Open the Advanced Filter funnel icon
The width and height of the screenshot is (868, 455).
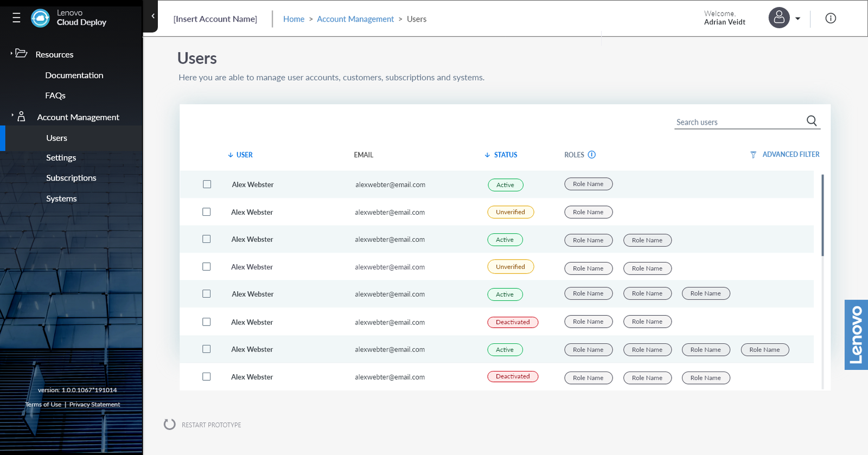click(x=753, y=155)
